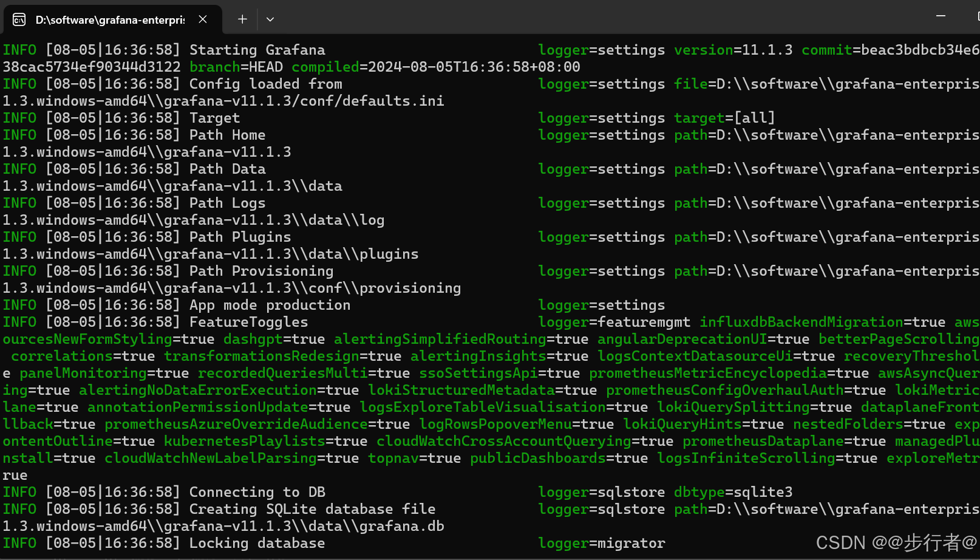Click the terminal icon on the tab
The height and width of the screenshot is (560, 980).
tap(19, 19)
